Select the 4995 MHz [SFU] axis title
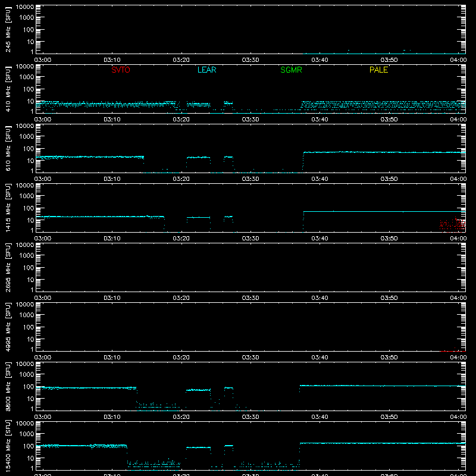 pos(8,327)
